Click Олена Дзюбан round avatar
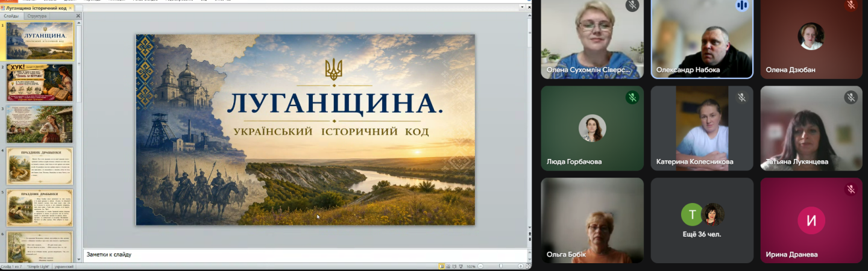The width and height of the screenshot is (868, 271). pos(811,36)
